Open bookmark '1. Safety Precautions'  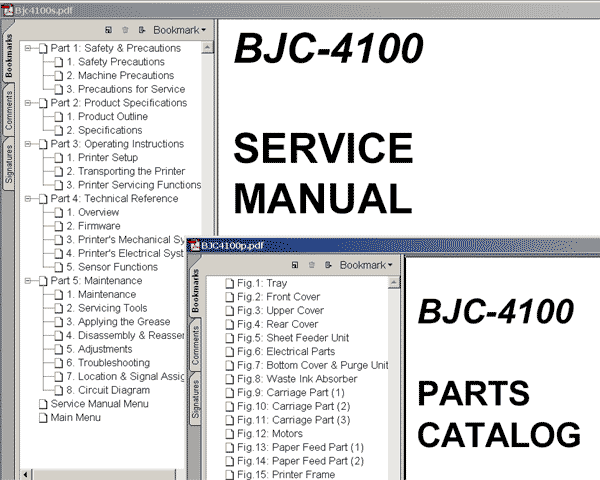[x=116, y=62]
